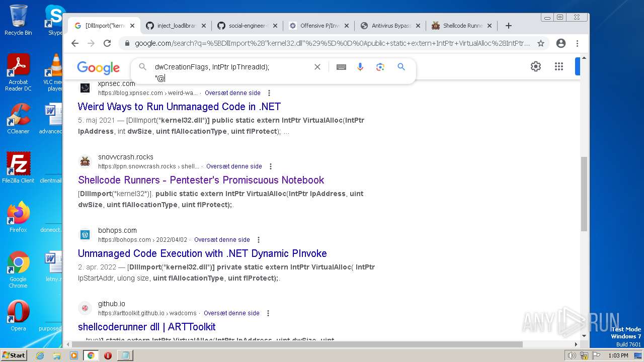Open new tab with plus button

[509, 26]
